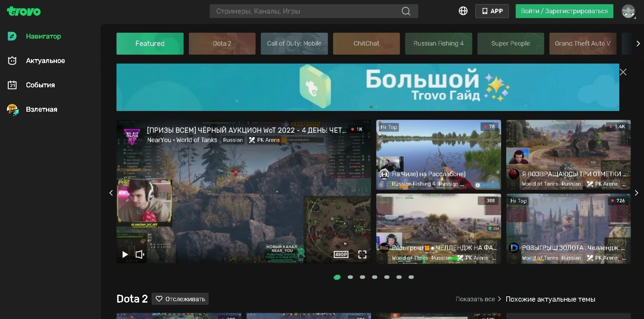Screen dimensions: 644x319
Task: Click the Trovo logo
Action: point(24,11)
